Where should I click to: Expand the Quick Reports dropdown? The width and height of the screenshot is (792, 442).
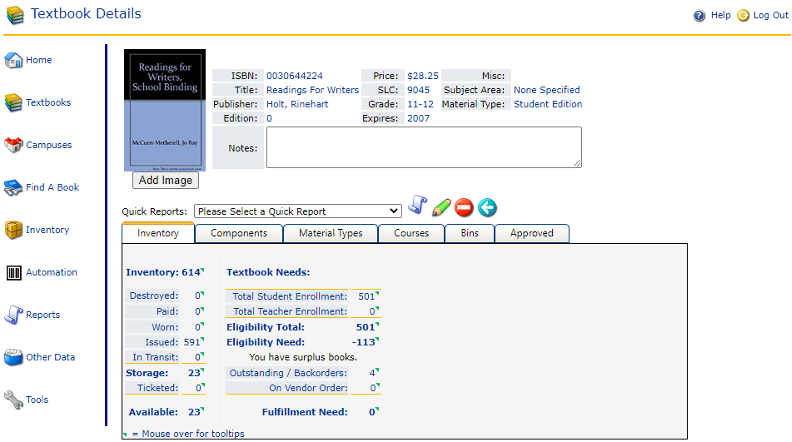click(x=298, y=211)
